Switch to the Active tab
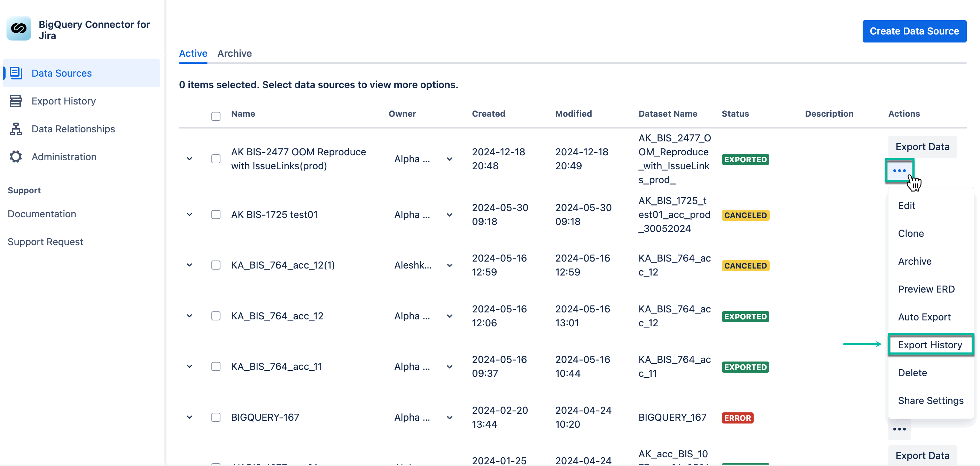This screenshot has width=980, height=466. pos(193,53)
